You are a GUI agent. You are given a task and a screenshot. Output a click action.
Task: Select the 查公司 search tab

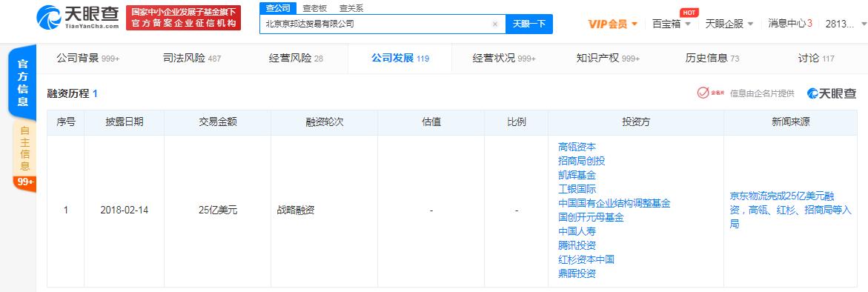(x=278, y=8)
